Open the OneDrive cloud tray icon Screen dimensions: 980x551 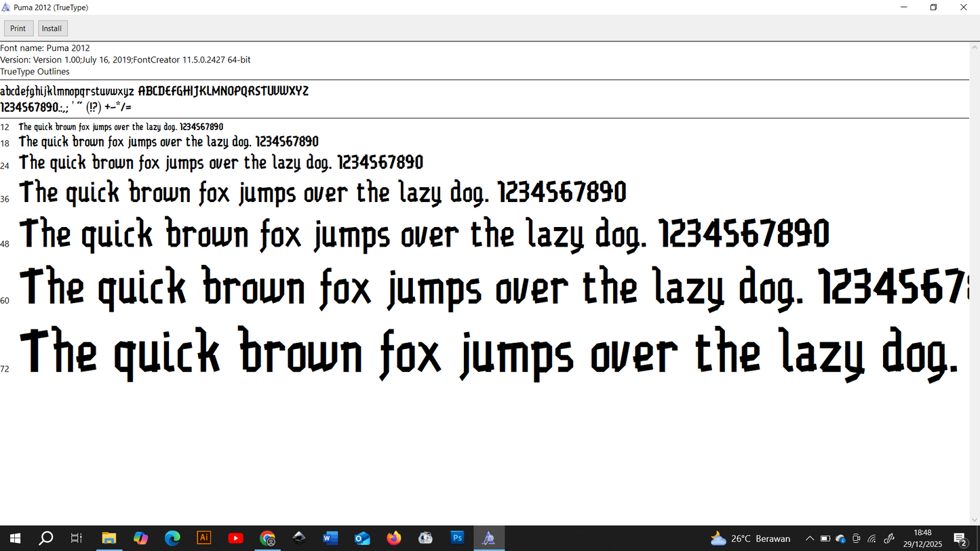(841, 539)
